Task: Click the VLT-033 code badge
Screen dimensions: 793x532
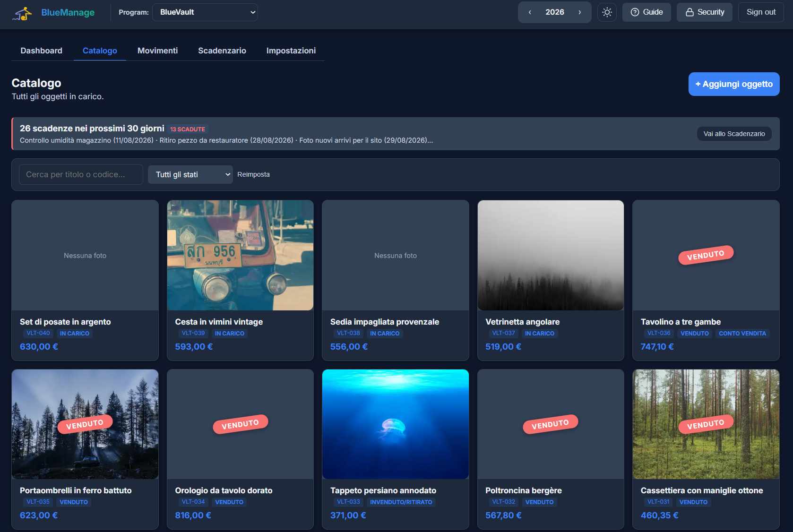Action: tap(348, 502)
